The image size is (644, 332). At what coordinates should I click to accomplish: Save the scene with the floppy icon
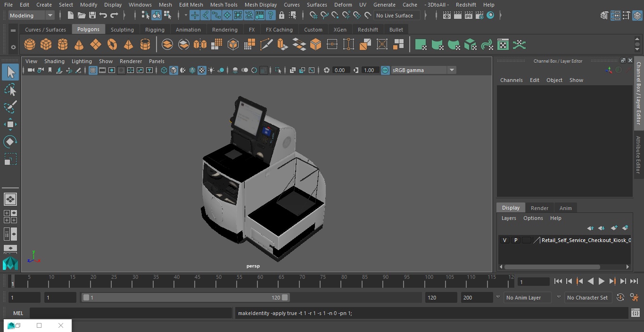[92, 16]
